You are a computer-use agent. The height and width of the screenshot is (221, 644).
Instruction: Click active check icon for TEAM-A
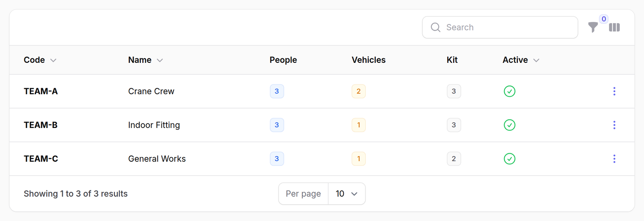tap(510, 91)
